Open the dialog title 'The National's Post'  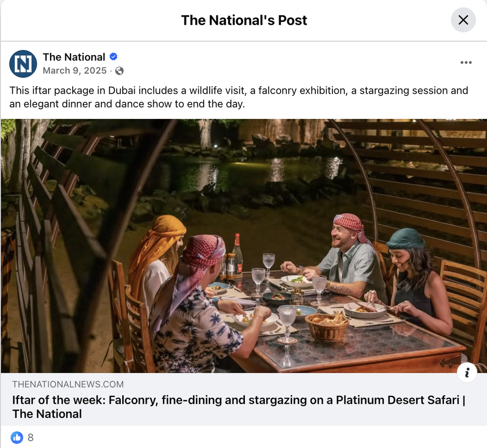click(243, 20)
